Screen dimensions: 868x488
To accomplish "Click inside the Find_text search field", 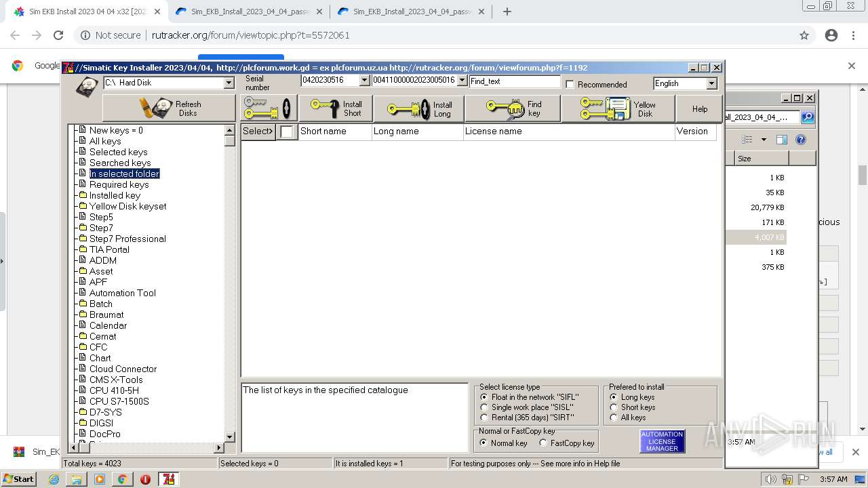I will point(515,81).
